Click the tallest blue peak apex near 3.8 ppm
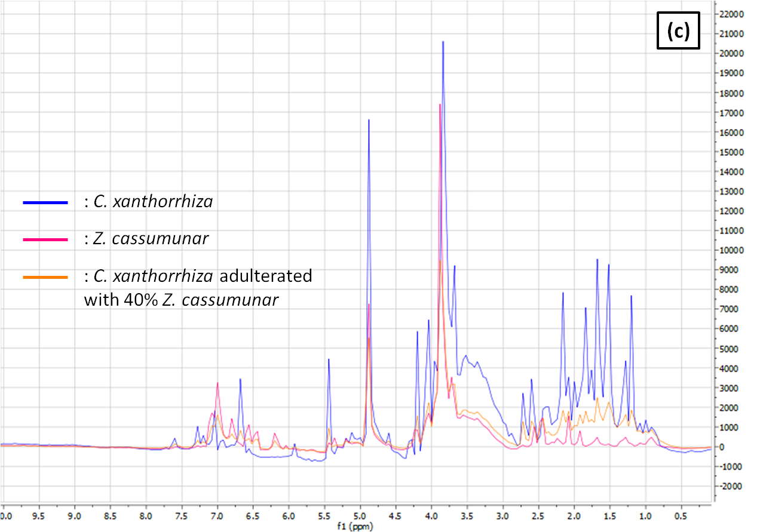 tap(443, 42)
